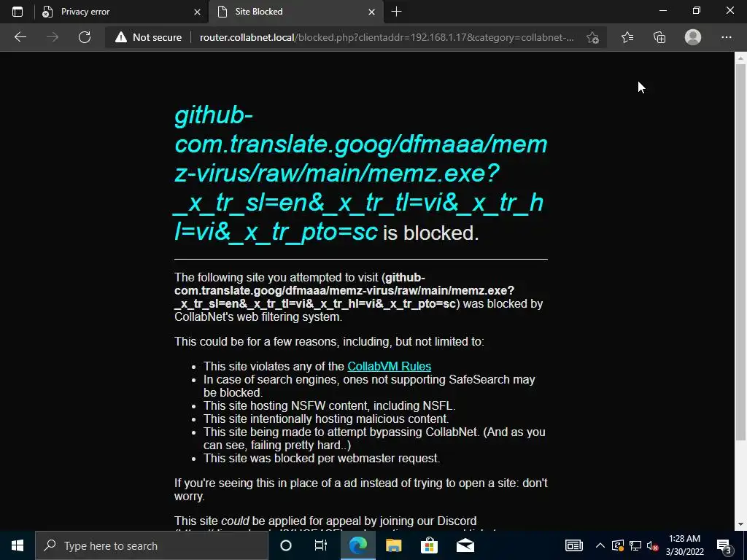Click the security alert tray icon
The image size is (747, 560).
pos(617,545)
